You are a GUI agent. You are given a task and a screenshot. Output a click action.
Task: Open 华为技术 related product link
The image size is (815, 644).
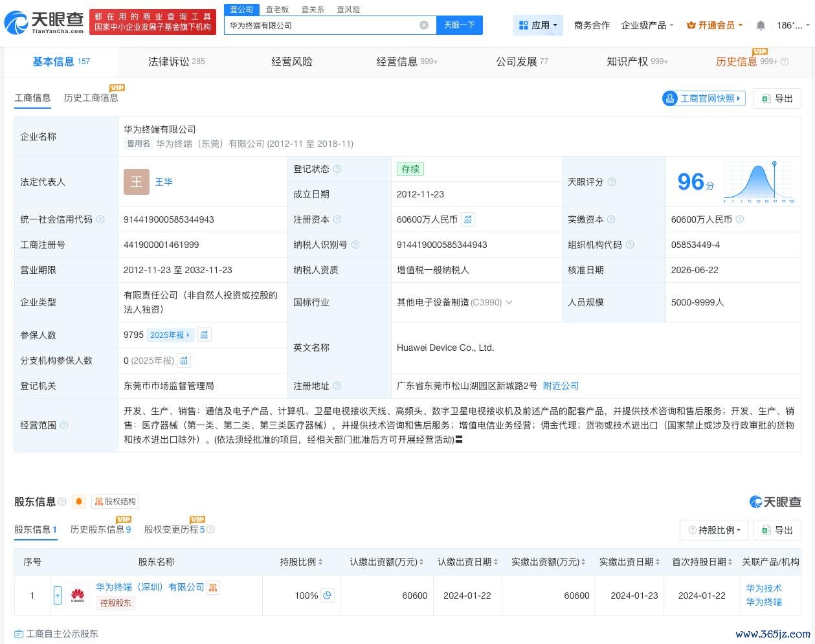tap(764, 588)
